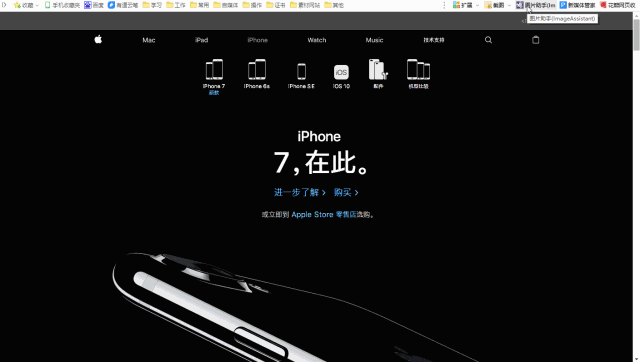Open the 操作 bookmark folder
This screenshot has height=362, width=640.
pyautogui.click(x=252, y=5)
